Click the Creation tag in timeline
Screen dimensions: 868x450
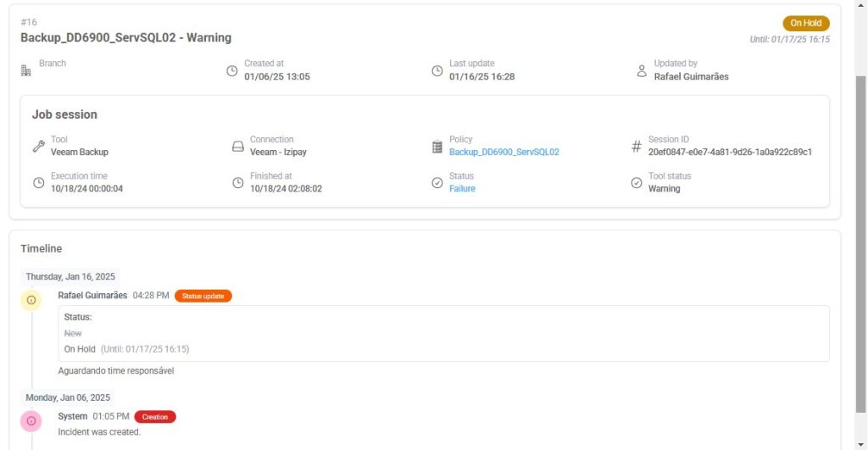[x=154, y=417]
